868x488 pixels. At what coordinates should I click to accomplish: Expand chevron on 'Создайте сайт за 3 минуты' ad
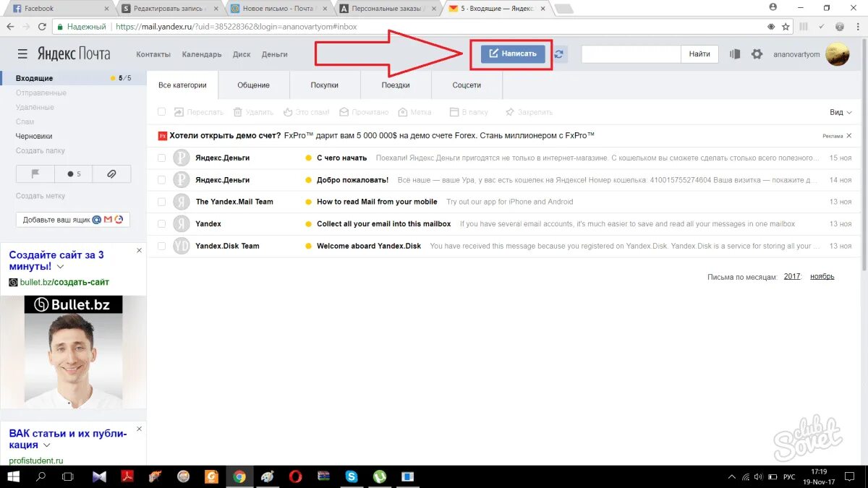61,267
